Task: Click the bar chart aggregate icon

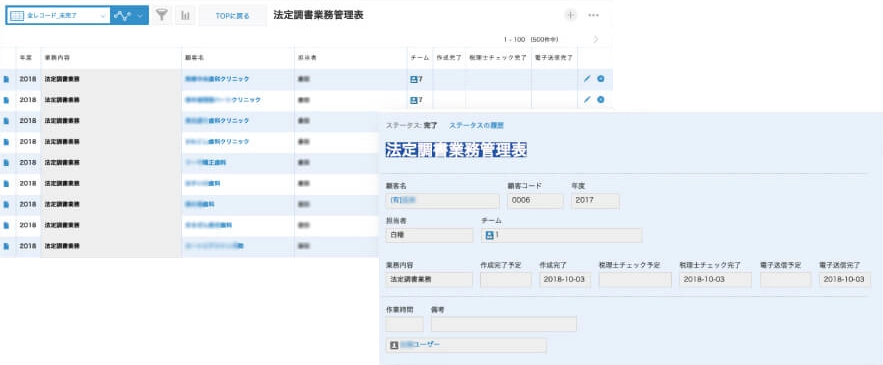Action: 185,16
